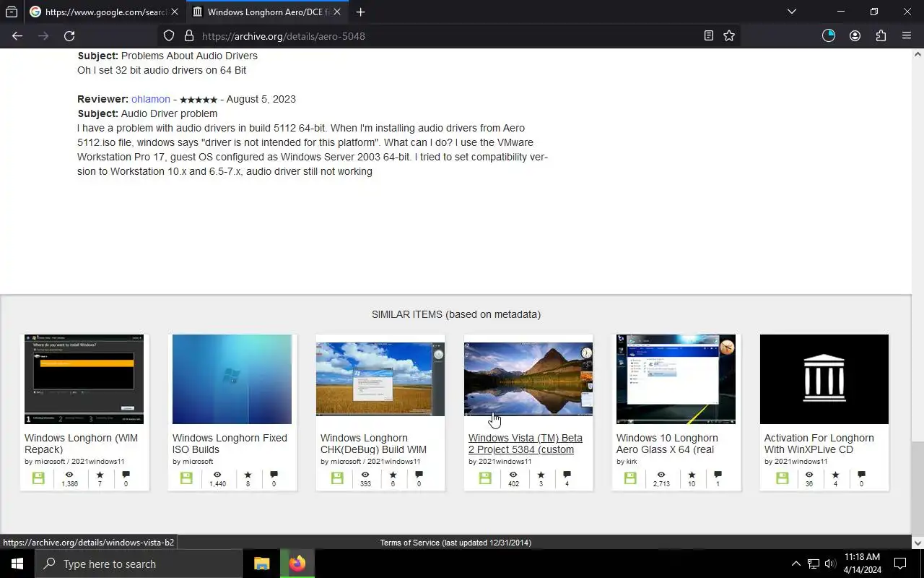924x578 pixels.
Task: Click software icon on WIM Repack card
Action: tap(38, 478)
